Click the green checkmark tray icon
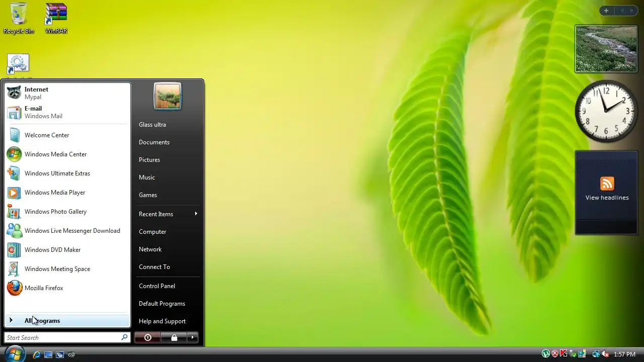Image resolution: width=644 pixels, height=362 pixels. click(x=573, y=354)
